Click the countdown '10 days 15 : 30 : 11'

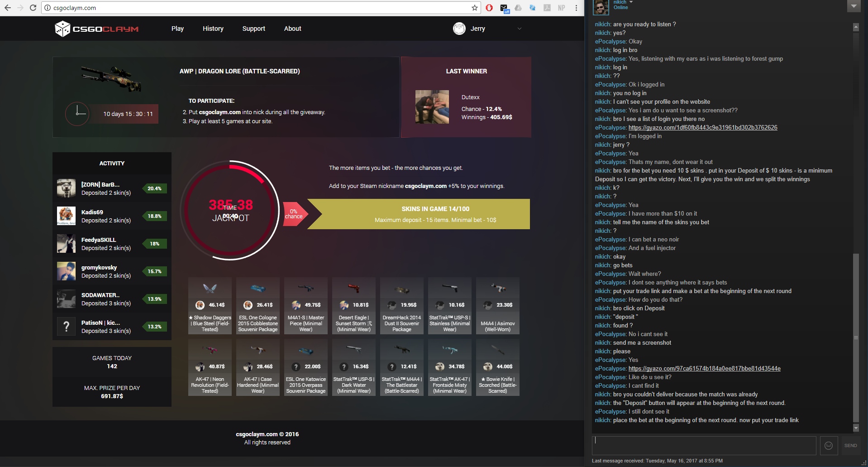pyautogui.click(x=128, y=114)
